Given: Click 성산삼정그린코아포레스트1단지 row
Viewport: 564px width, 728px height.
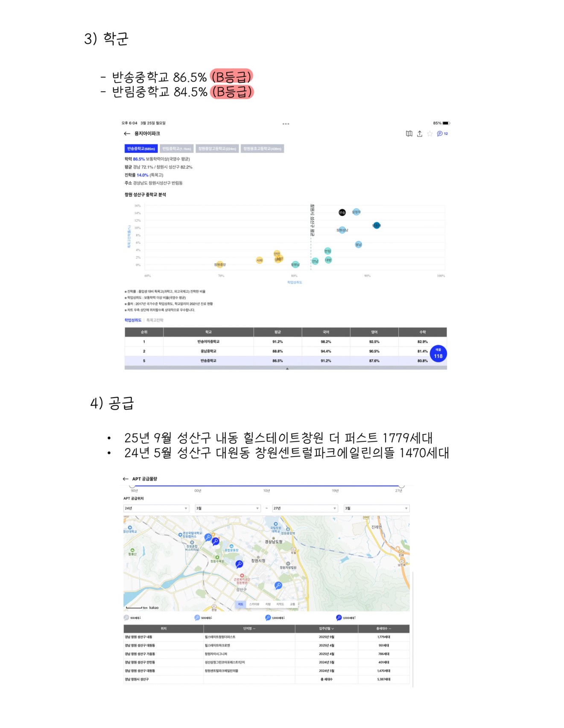Looking at the screenshot, I should pyautogui.click(x=266, y=662).
